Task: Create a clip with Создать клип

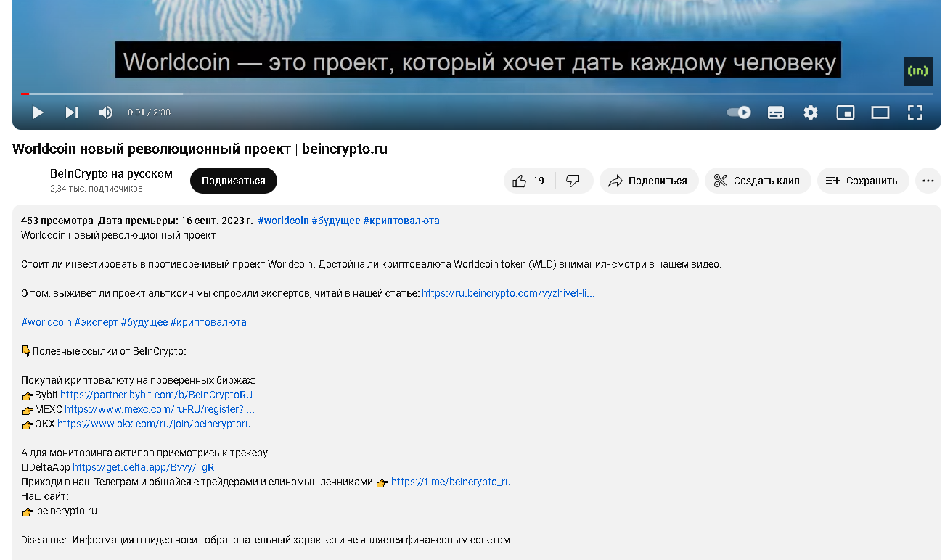Action: point(758,181)
